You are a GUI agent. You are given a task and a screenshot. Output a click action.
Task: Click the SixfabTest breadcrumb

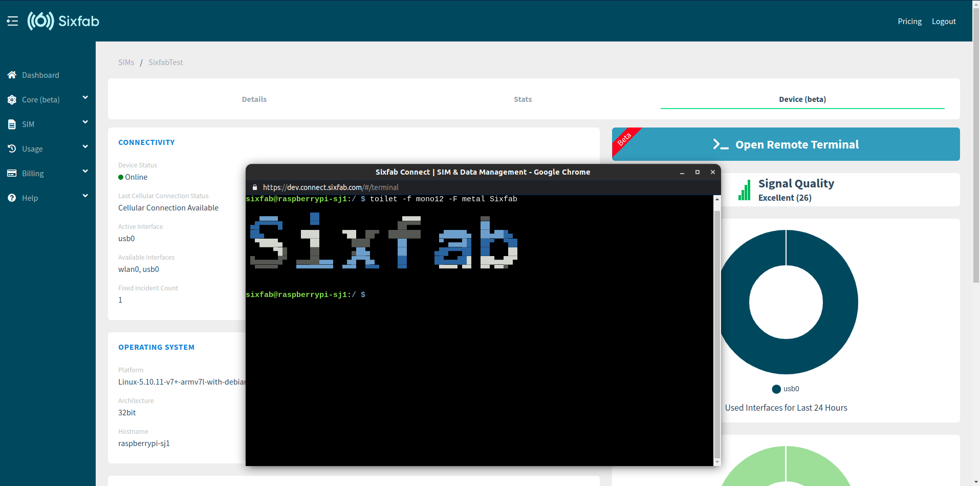(165, 62)
